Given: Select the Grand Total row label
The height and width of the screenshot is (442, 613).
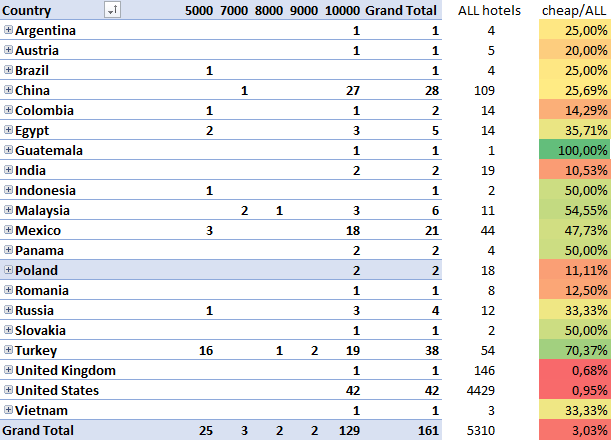Looking at the screenshot, I should coord(38,430).
